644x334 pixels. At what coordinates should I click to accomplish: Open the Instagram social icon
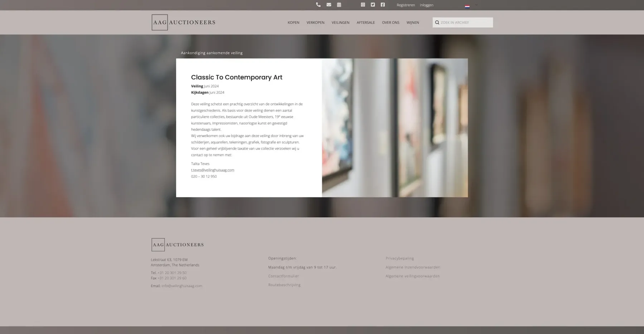363,5
